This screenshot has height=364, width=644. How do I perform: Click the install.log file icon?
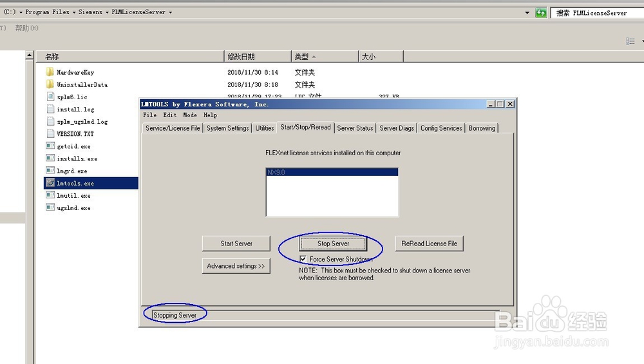click(x=50, y=110)
